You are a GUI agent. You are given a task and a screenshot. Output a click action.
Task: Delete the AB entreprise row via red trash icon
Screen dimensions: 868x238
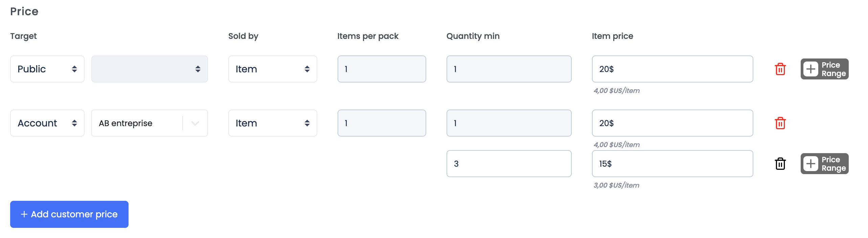point(780,123)
